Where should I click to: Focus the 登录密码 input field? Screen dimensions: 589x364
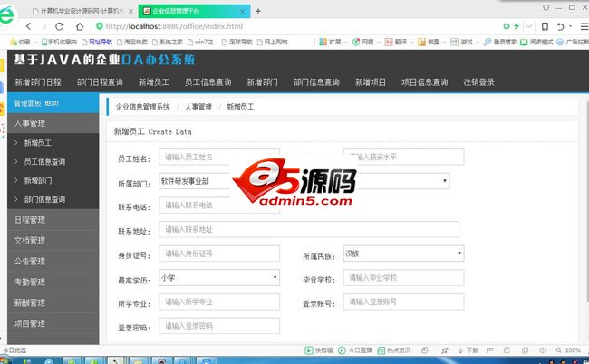(x=219, y=326)
